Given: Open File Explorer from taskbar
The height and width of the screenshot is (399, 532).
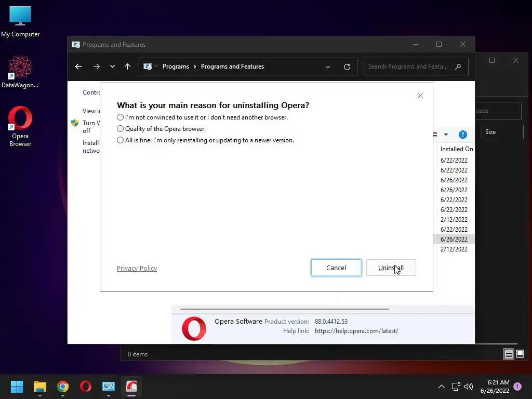Looking at the screenshot, I should click(39, 387).
